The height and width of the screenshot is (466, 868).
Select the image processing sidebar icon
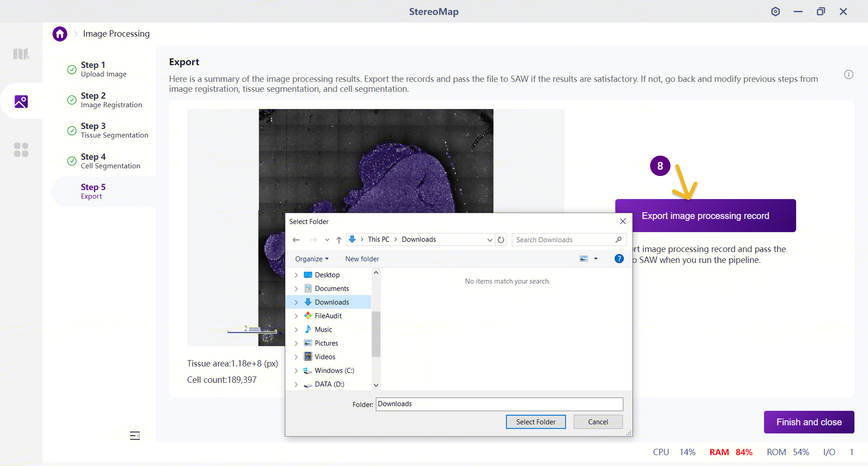tap(21, 101)
